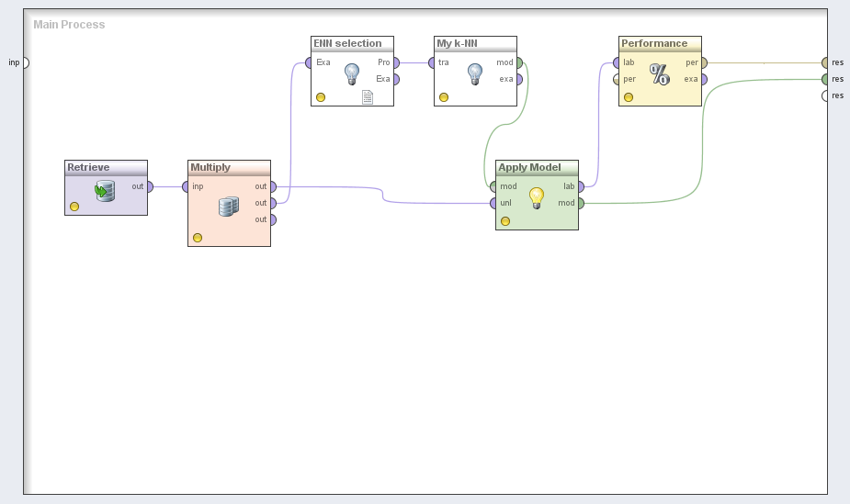This screenshot has width=850, height=504.
Task: Click the third out port of Multiply
Action: (272, 219)
